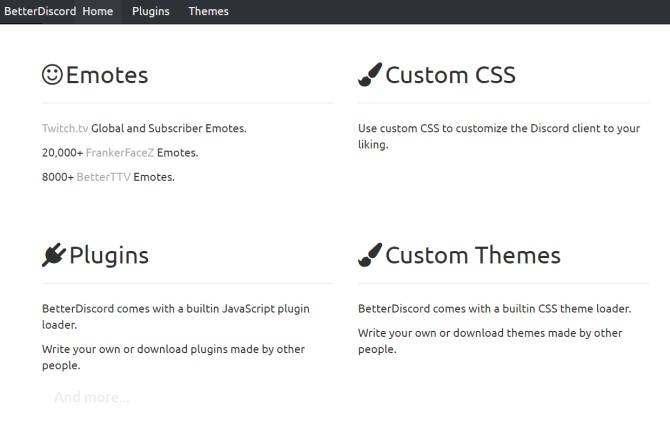The height and width of the screenshot is (427, 670).
Task: Open the Home nav item
Action: click(x=98, y=11)
